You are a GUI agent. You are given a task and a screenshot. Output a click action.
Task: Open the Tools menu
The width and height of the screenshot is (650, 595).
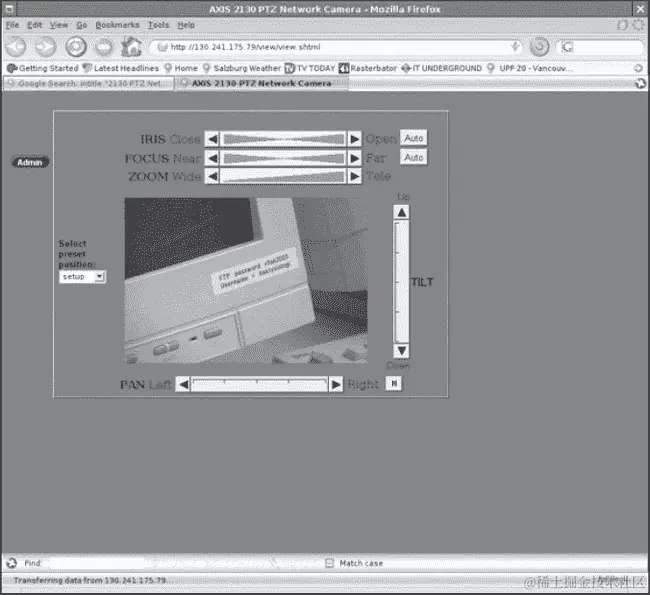(158, 25)
